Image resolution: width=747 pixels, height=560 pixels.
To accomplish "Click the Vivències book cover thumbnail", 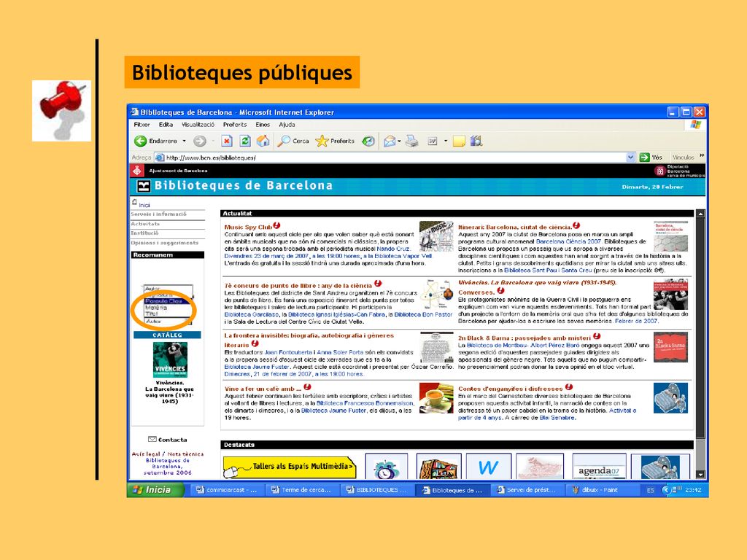I will click(x=170, y=360).
